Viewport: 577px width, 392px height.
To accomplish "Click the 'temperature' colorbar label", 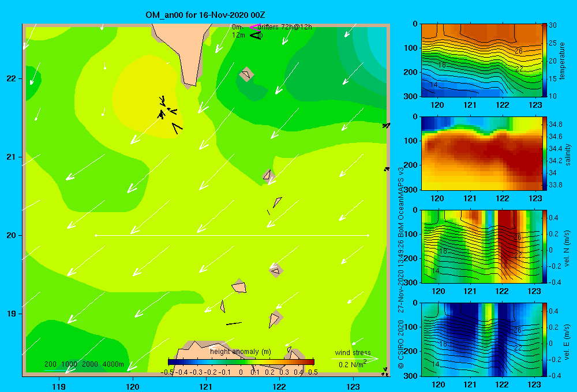I will point(562,61).
